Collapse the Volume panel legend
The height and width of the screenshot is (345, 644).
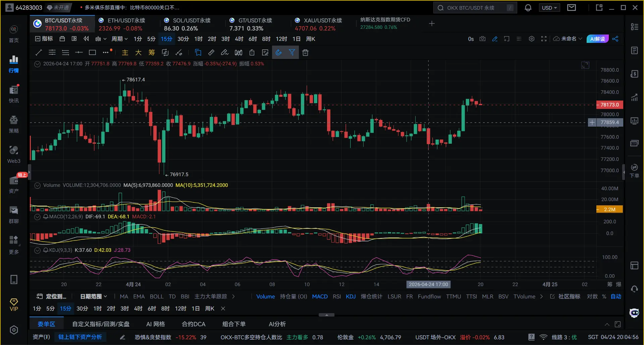pyautogui.click(x=38, y=185)
